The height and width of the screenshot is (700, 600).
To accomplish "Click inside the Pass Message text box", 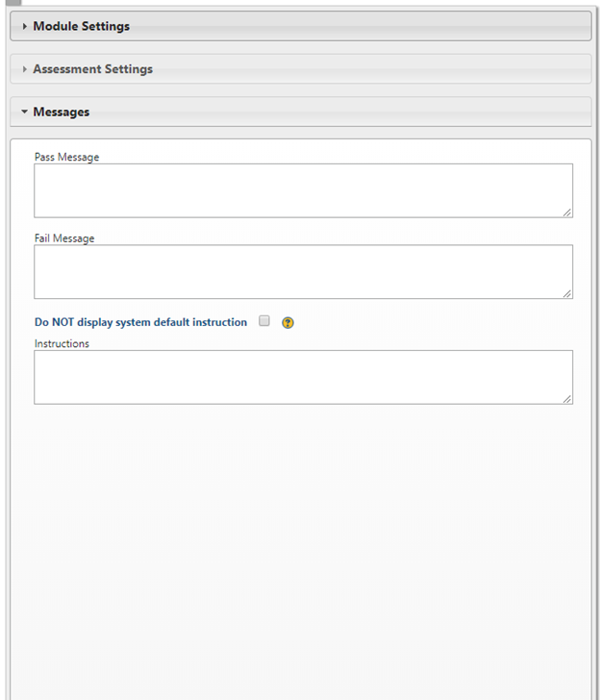I will (x=303, y=190).
